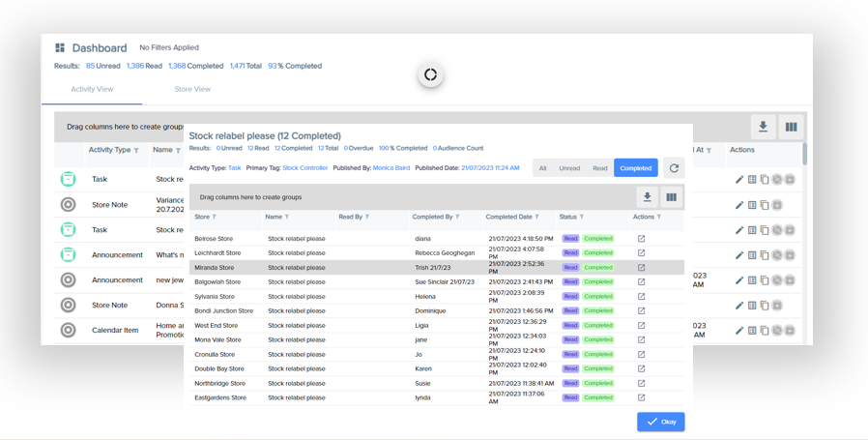
Task: Click the edit pencil for the first Task row
Action: coord(739,180)
